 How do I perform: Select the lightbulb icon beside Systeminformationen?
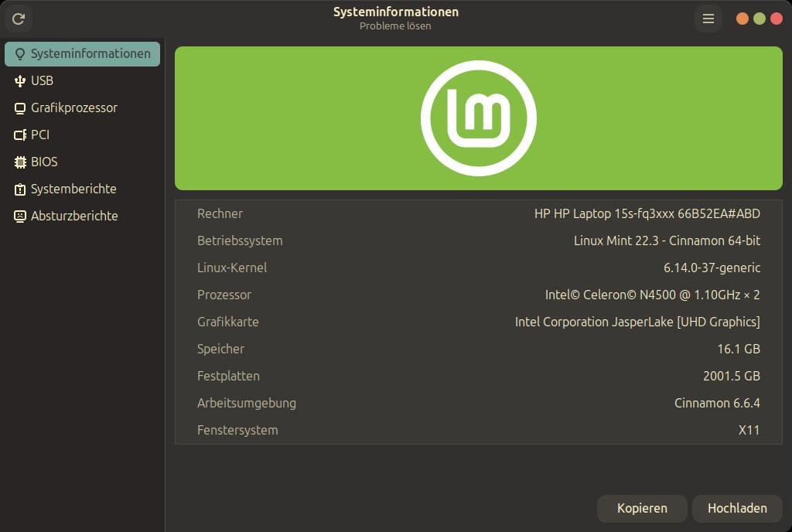[19, 54]
